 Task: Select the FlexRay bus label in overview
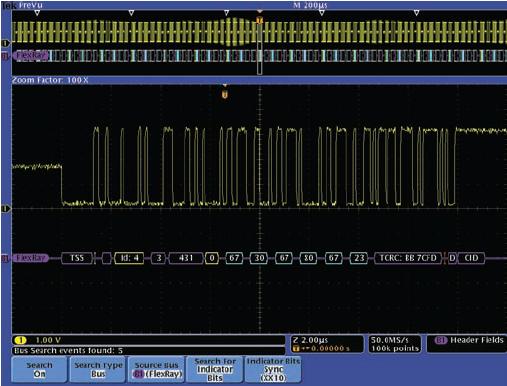30,55
